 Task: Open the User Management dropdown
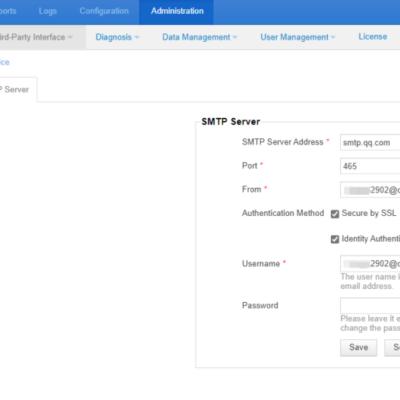coord(297,37)
